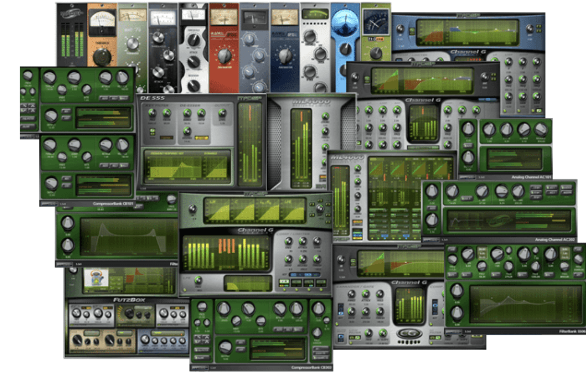Click the stereo level meters on the first black module
Screen dimensions: 588x373
(x=72, y=39)
